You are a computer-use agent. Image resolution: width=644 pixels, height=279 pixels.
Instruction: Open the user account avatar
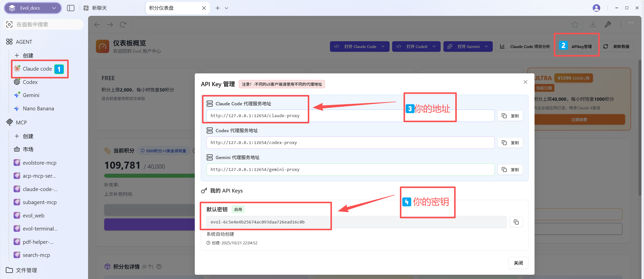click(x=596, y=8)
